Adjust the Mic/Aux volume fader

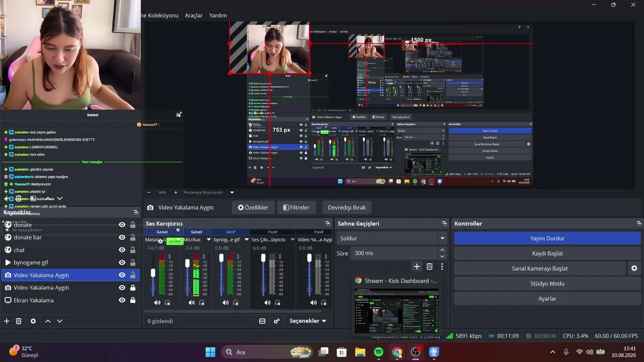pos(187,263)
